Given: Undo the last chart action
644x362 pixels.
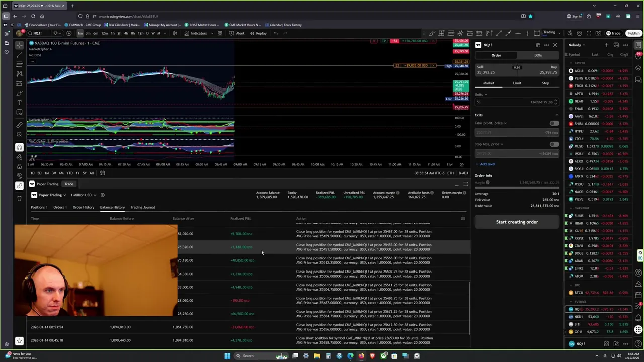Looking at the screenshot, I should tap(276, 33).
